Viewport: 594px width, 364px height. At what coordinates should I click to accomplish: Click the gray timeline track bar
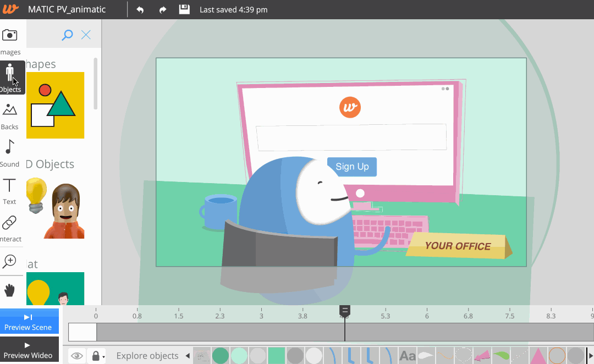(x=345, y=332)
